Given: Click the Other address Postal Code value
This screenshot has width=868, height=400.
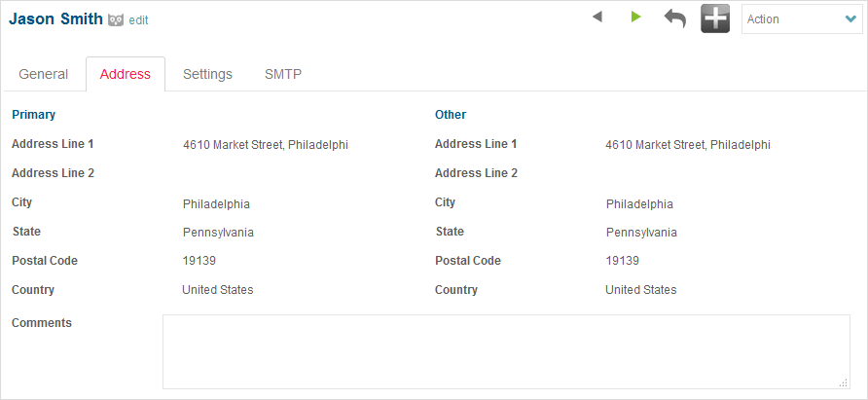Looking at the screenshot, I should tap(622, 261).
